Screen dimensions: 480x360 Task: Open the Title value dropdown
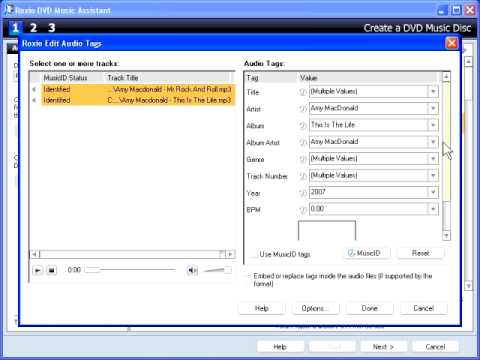point(433,91)
